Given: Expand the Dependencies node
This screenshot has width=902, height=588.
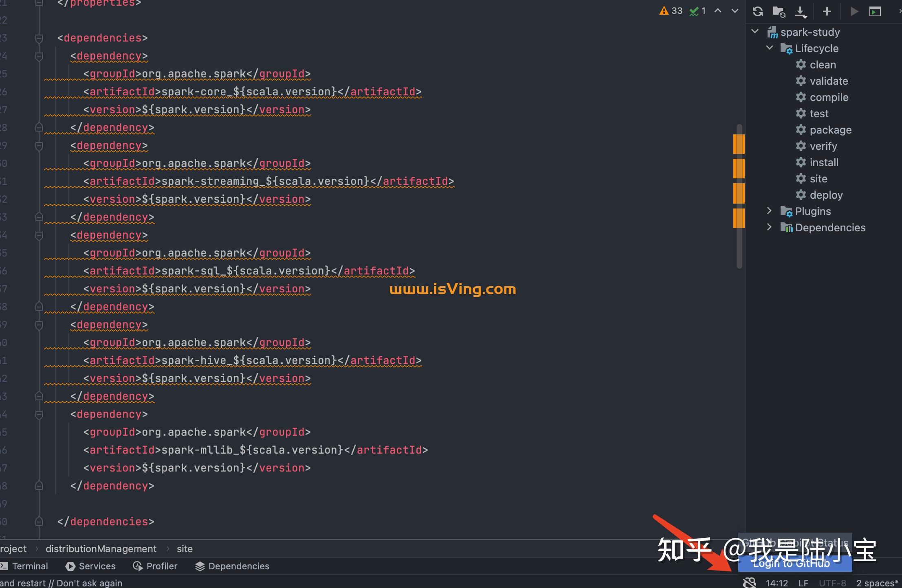Looking at the screenshot, I should (770, 227).
